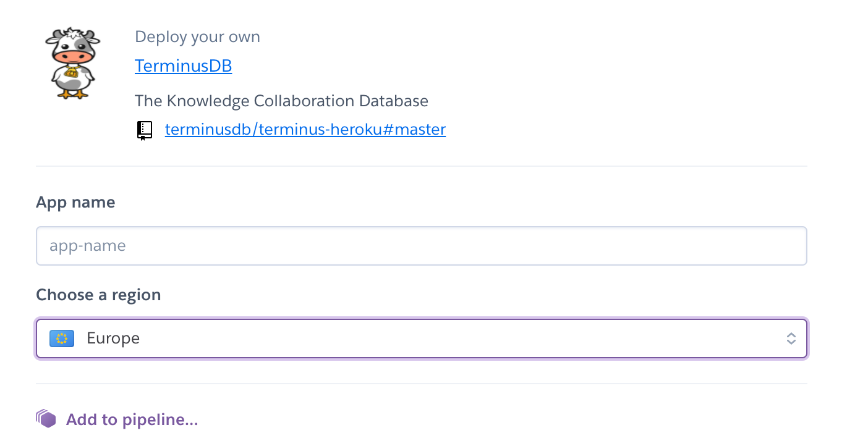868x446 pixels.
Task: Click the Choose a region heading
Action: tap(98, 295)
